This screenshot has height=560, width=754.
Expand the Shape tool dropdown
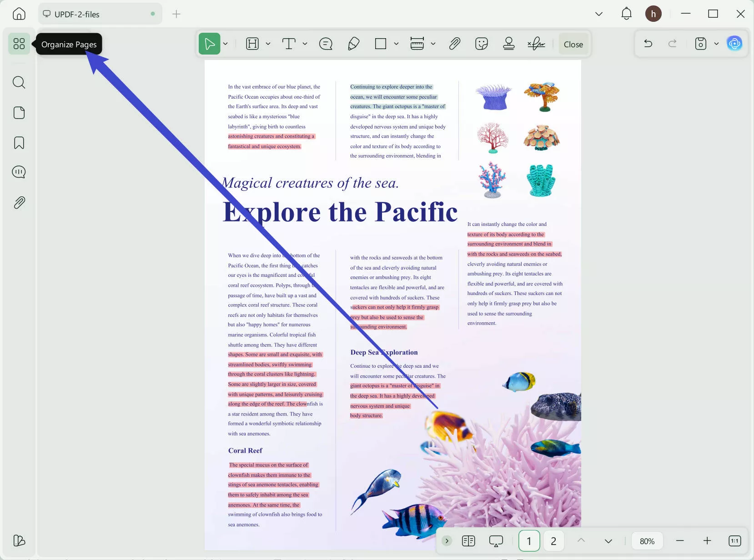coord(396,44)
